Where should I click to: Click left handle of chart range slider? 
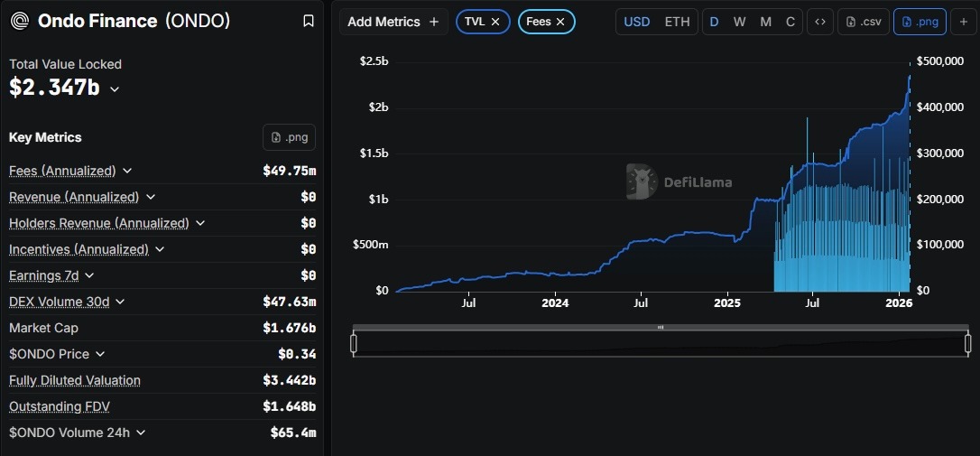click(354, 343)
